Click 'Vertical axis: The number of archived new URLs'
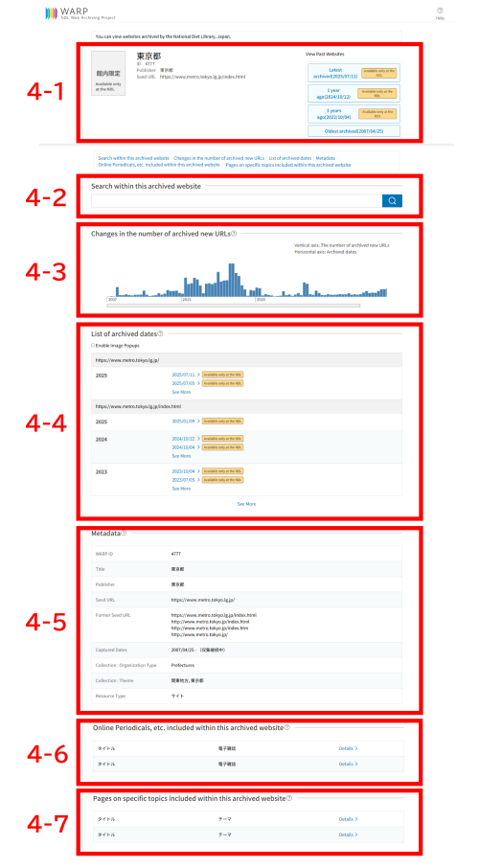This screenshot has height=868, width=479. (342, 244)
